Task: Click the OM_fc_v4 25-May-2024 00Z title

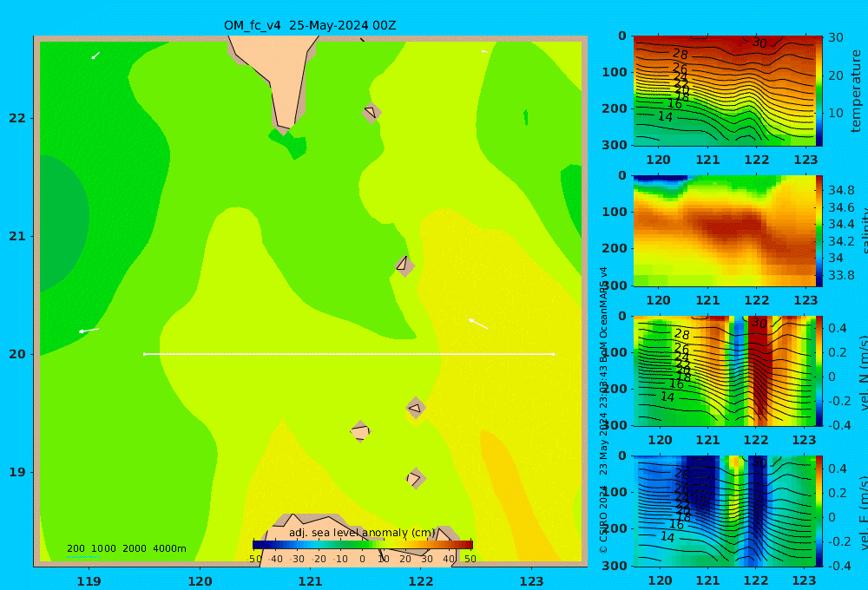Action: pyautogui.click(x=310, y=25)
